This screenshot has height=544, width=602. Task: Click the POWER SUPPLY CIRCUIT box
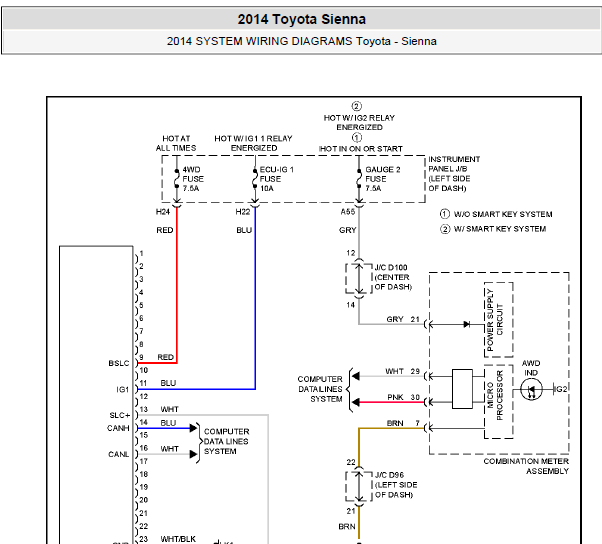[499, 319]
